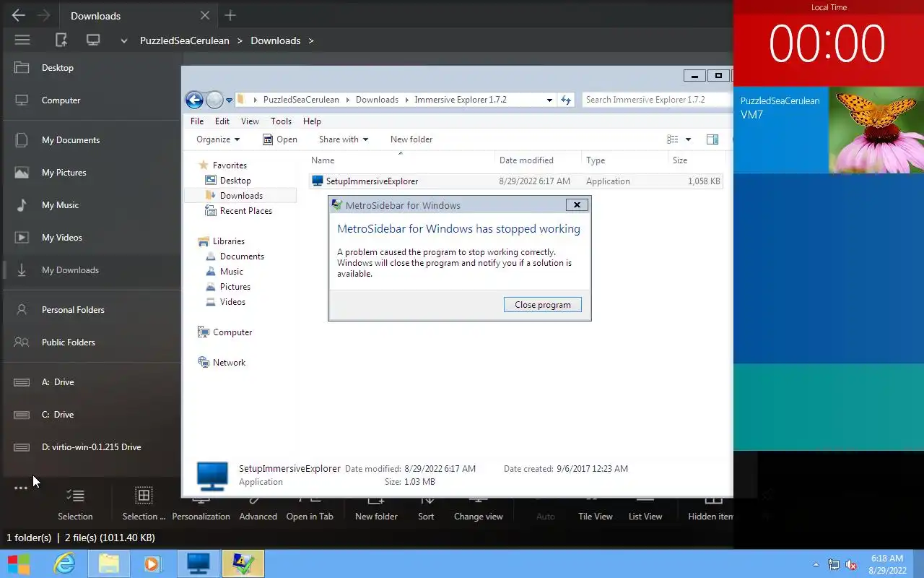Select My Downloads in the dark sidebar

pyautogui.click(x=92, y=270)
